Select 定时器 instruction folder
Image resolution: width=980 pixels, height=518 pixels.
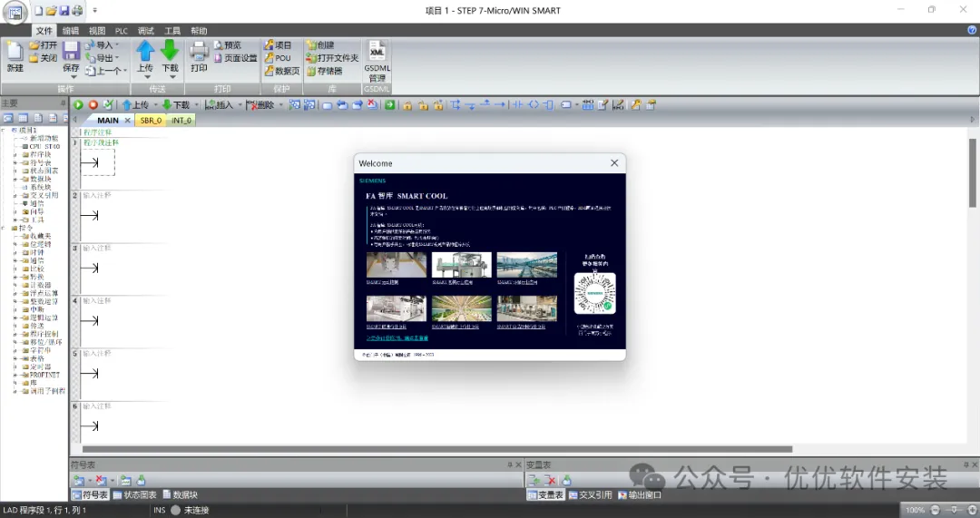[37, 367]
